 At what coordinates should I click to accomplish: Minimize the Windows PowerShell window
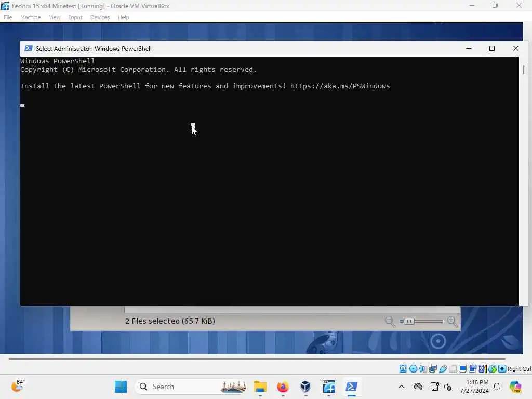click(469, 48)
